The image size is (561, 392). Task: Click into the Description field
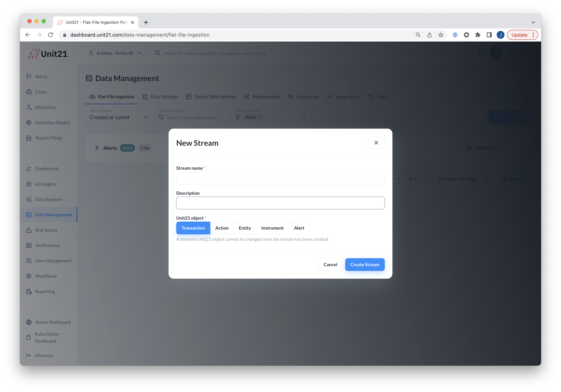click(x=280, y=203)
